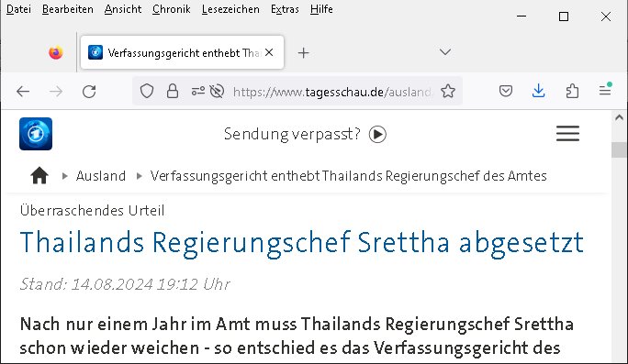Show site security padlock info
The image size is (628, 364).
point(173,91)
